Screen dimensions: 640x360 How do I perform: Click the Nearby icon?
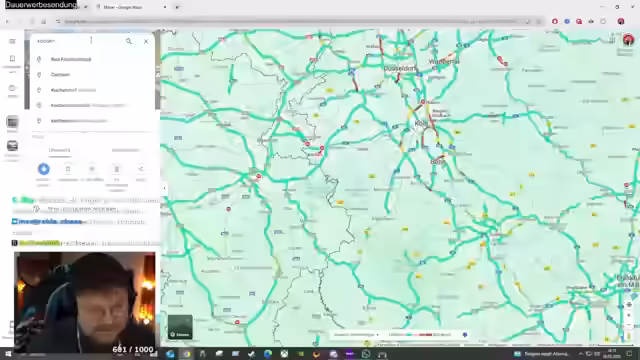click(x=92, y=169)
